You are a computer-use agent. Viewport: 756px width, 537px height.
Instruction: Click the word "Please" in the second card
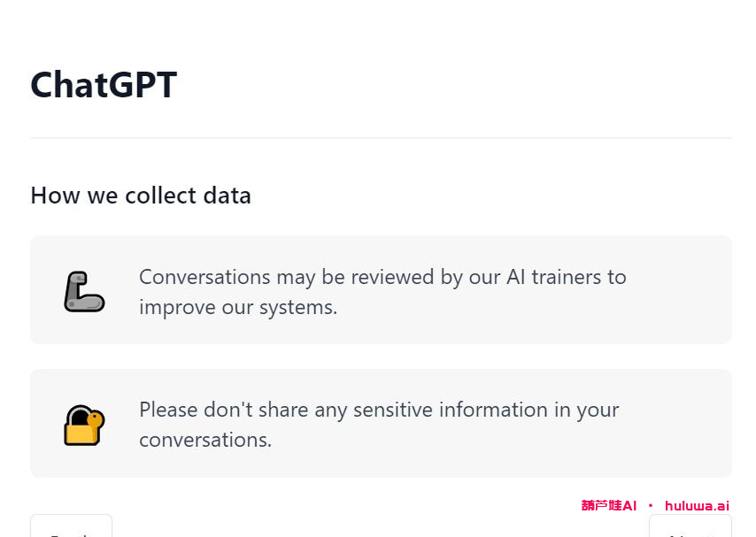pyautogui.click(x=168, y=410)
